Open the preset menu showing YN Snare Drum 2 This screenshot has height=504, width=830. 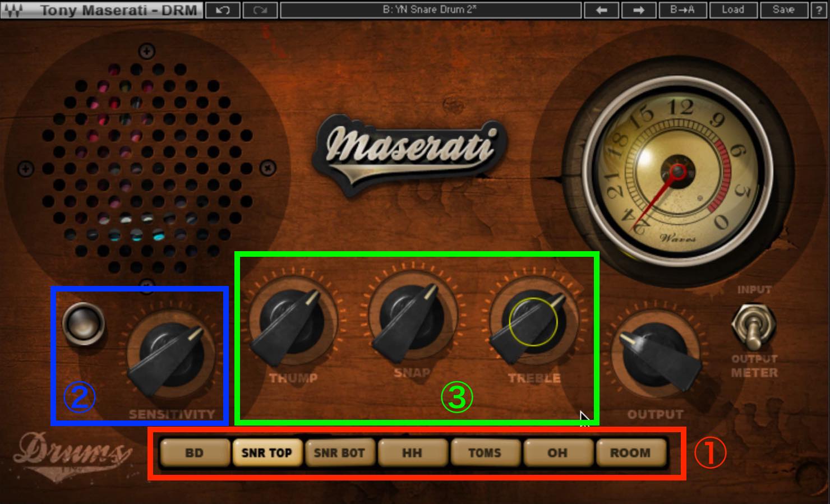[430, 10]
